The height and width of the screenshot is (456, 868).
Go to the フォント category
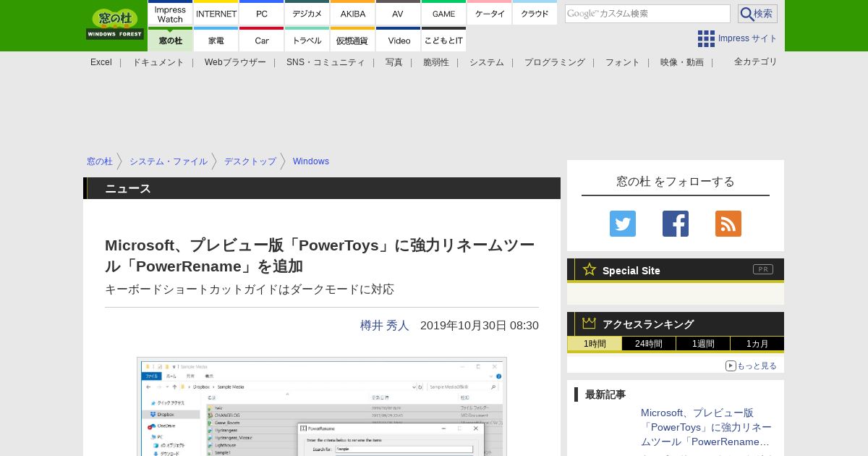[x=623, y=62]
